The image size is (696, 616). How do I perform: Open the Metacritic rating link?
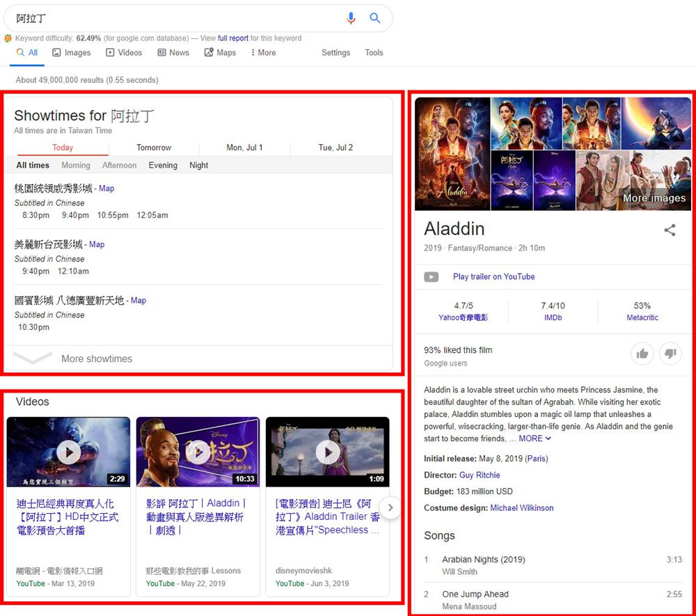[642, 318]
